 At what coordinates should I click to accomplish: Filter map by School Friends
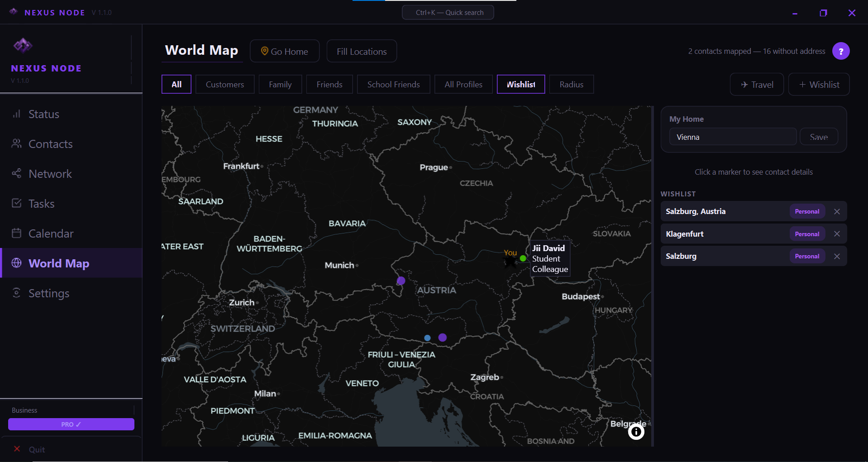pyautogui.click(x=394, y=84)
